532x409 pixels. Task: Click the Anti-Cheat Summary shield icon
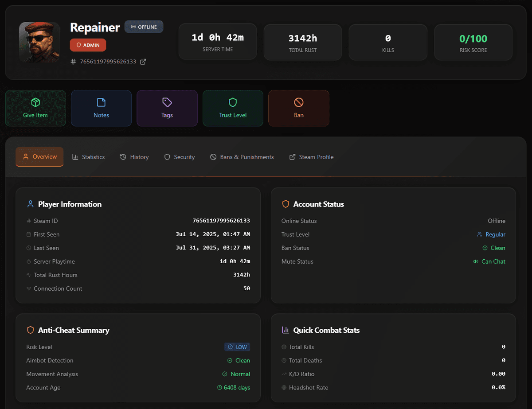30,330
